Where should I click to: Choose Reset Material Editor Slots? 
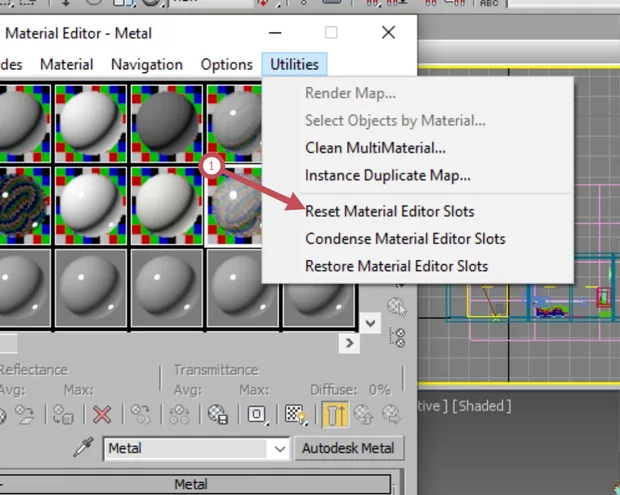pos(389,211)
